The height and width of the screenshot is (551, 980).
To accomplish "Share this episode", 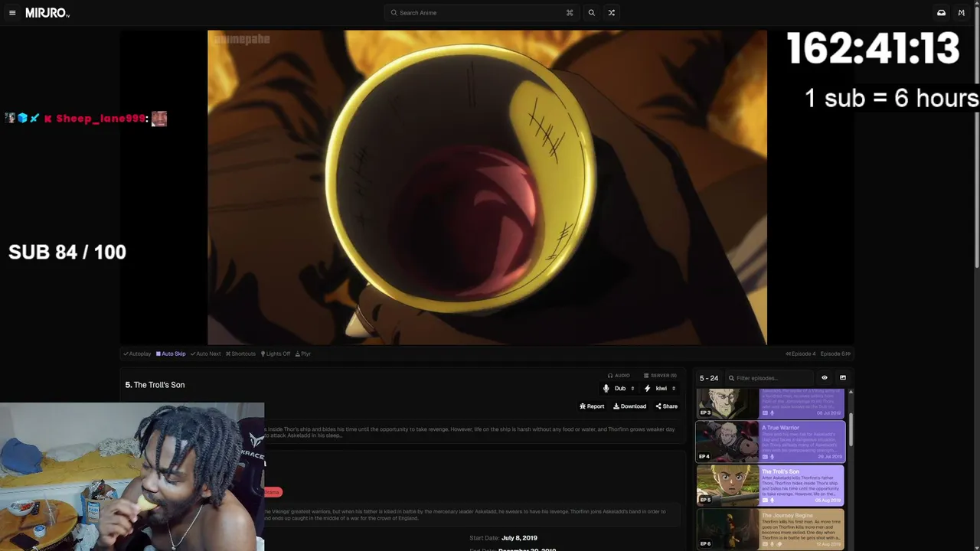I will (666, 406).
